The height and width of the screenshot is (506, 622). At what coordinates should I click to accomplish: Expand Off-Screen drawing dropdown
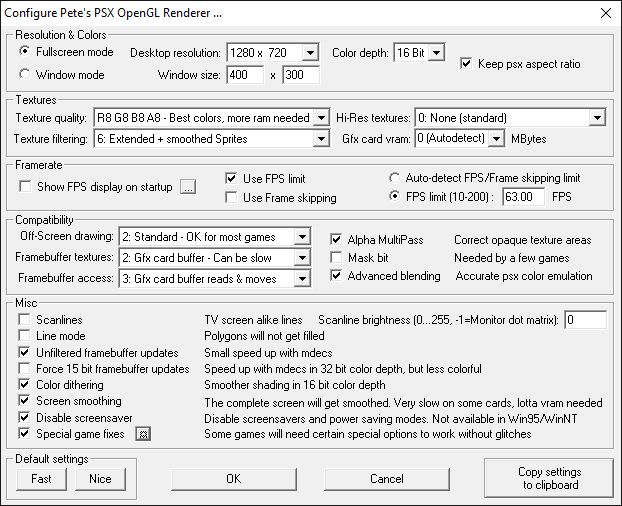(x=302, y=237)
